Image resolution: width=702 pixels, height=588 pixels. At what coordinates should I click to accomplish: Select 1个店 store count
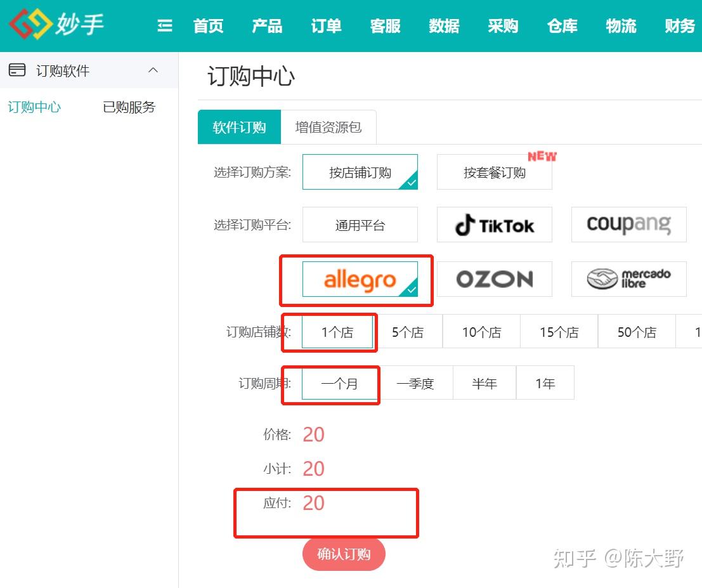coord(337,332)
